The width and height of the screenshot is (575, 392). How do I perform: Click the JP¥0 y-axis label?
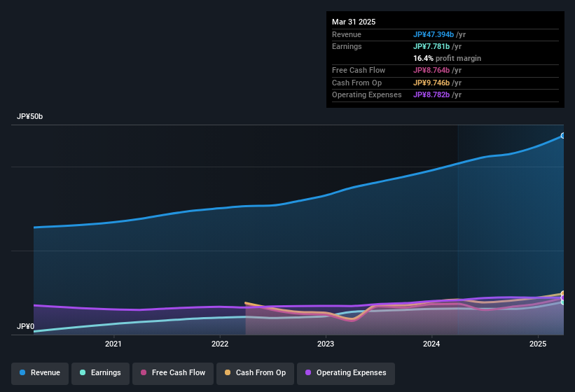pos(26,326)
